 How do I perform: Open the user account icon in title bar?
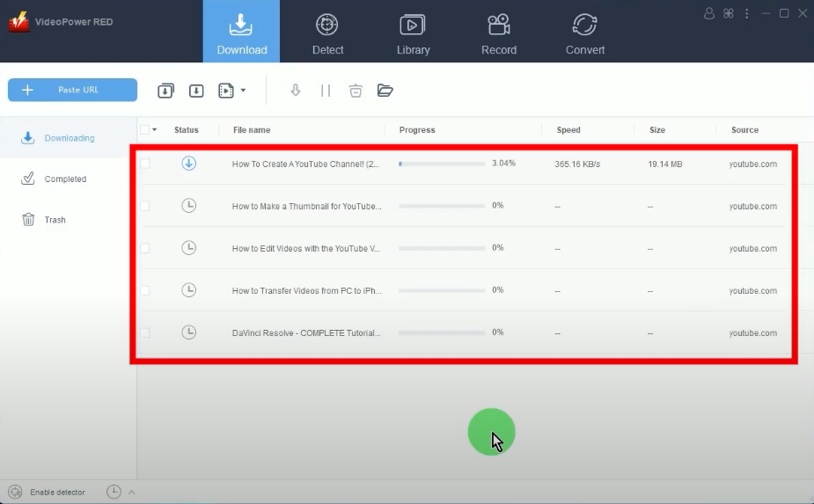click(x=709, y=13)
